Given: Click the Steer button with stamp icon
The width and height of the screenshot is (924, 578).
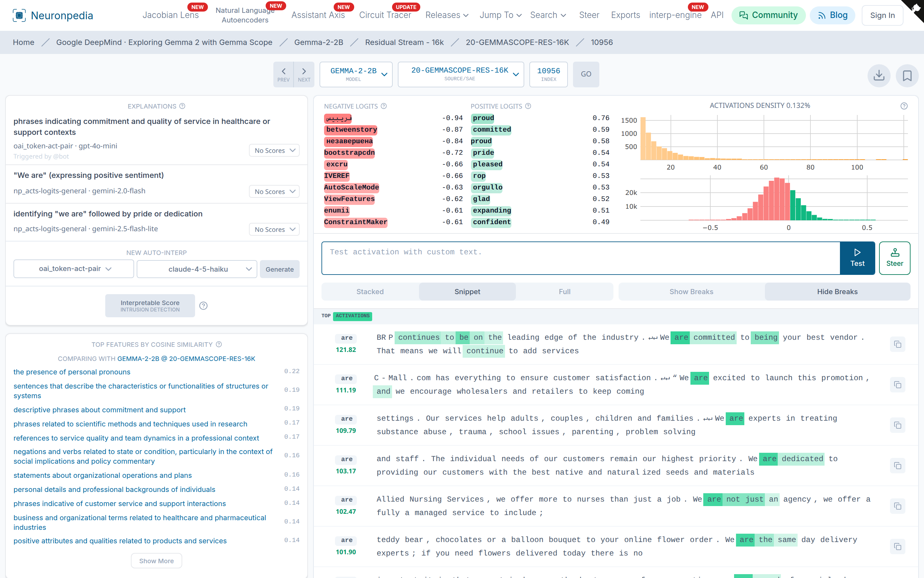Looking at the screenshot, I should [894, 258].
